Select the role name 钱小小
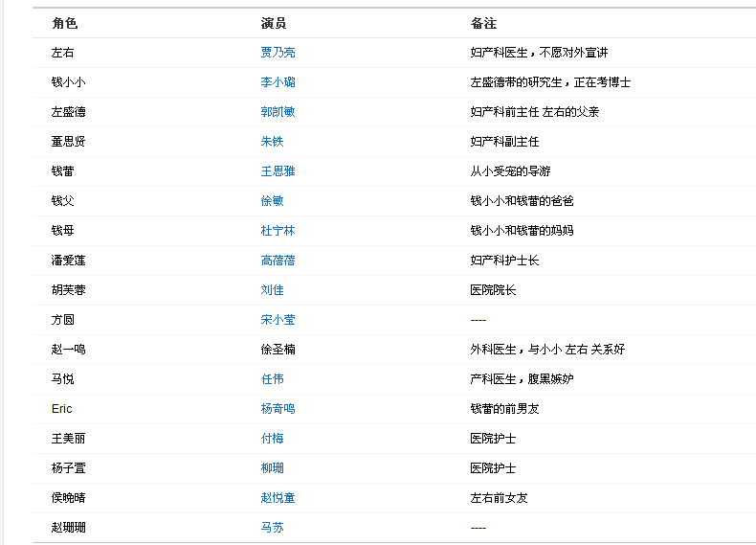Image resolution: width=756 pixels, height=545 pixels. click(69, 82)
